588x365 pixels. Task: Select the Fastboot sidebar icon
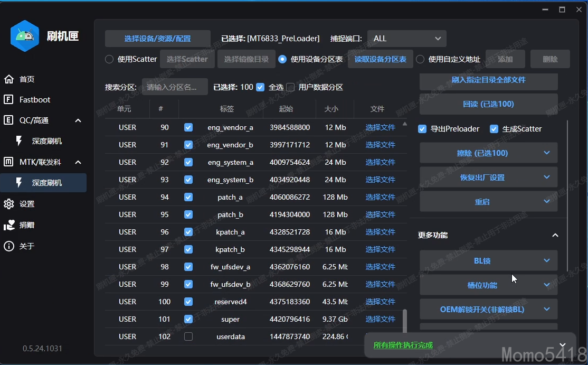coord(9,100)
